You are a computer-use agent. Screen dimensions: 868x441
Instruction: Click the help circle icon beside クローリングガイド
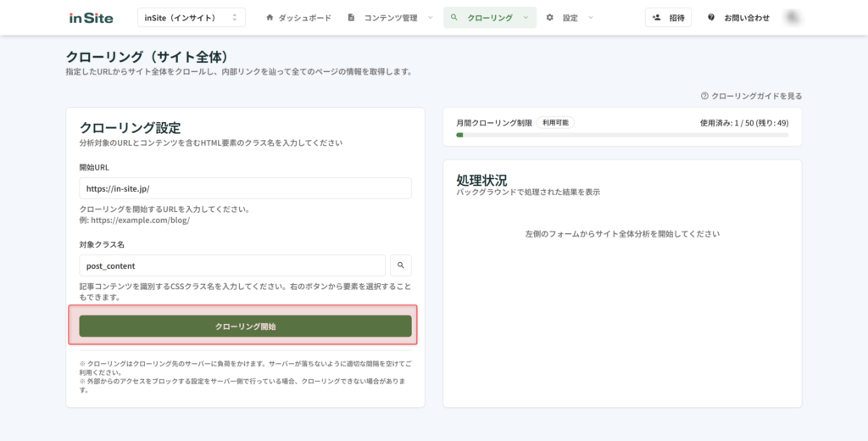[704, 97]
